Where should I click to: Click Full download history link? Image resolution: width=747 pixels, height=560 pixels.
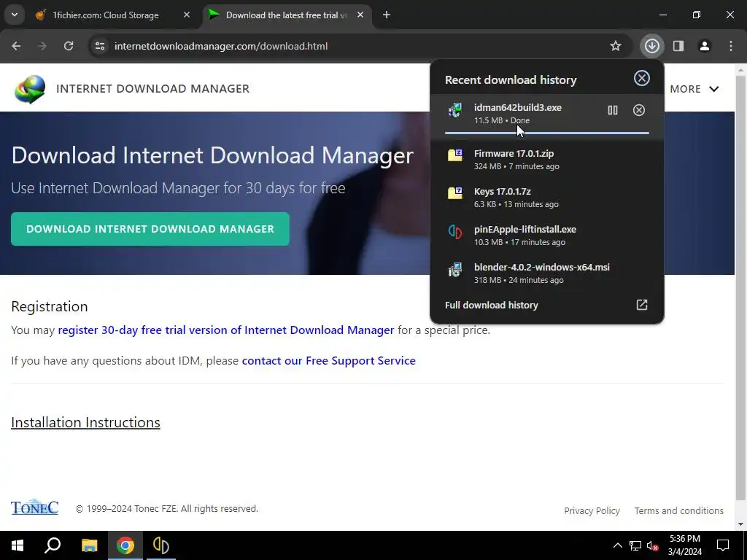[x=492, y=305]
